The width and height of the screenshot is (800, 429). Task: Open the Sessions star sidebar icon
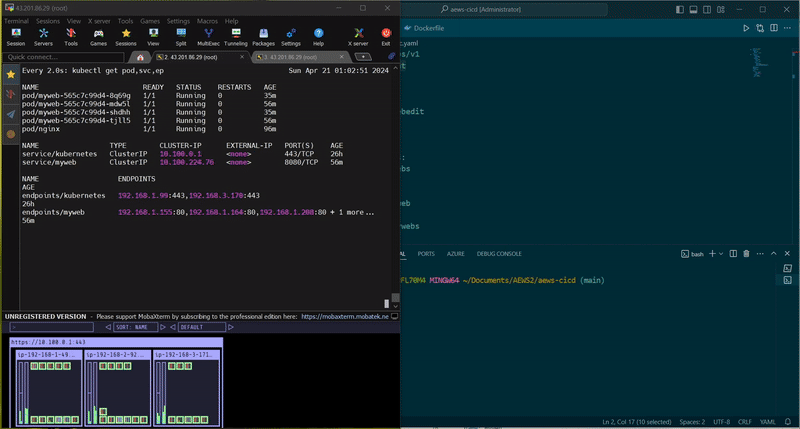pos(11,74)
